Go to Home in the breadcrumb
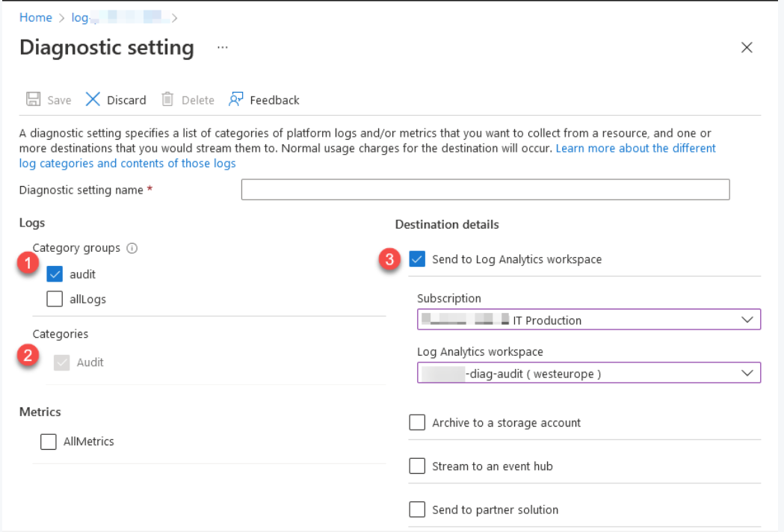 pos(35,17)
